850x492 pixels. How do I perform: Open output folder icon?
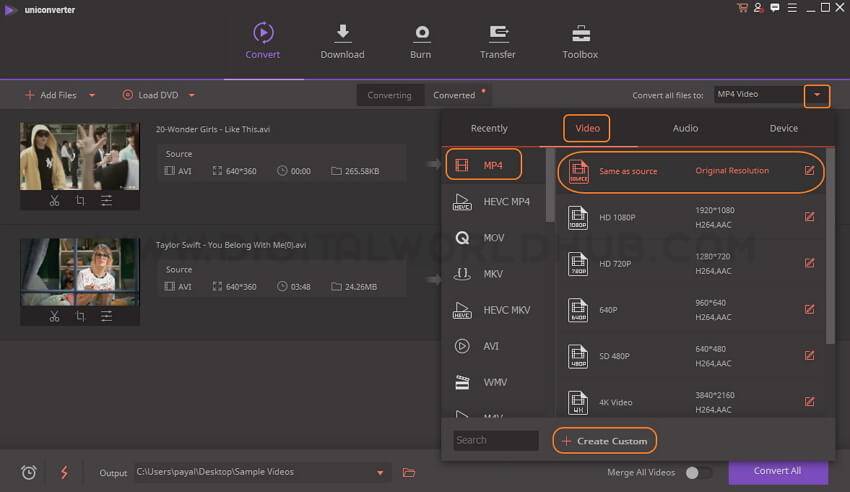pyautogui.click(x=409, y=472)
